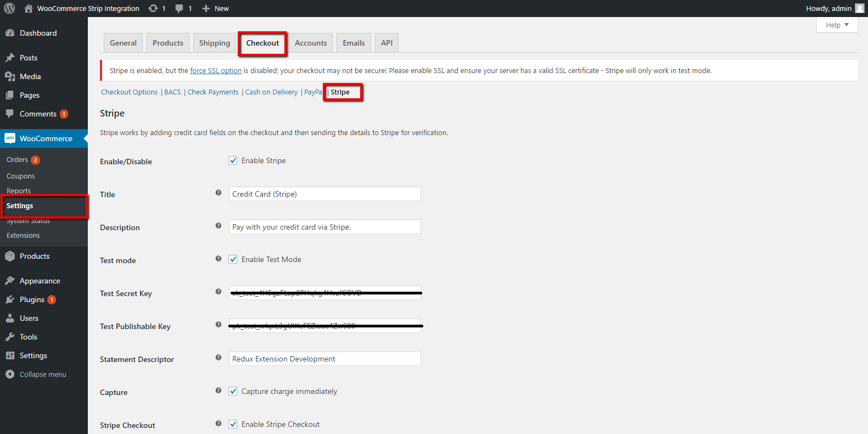This screenshot has width=868, height=434.
Task: Click help tooltip icon next to Test mode
Action: pyautogui.click(x=219, y=259)
